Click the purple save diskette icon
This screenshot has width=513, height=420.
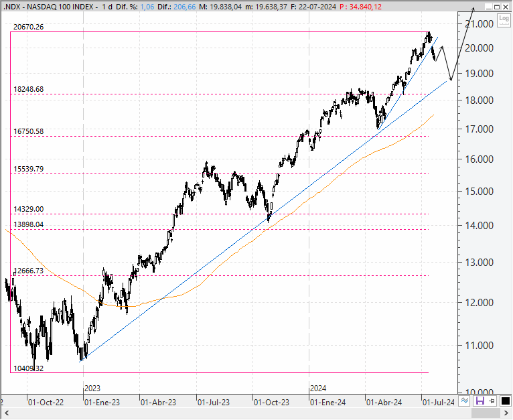pyautogui.click(x=480, y=401)
